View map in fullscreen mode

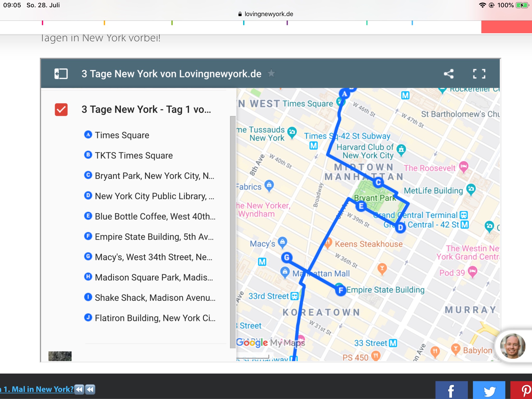point(479,74)
